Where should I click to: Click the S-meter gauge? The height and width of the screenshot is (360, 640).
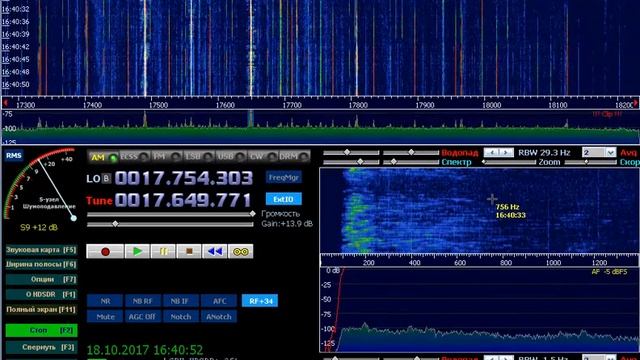pyautogui.click(x=40, y=184)
